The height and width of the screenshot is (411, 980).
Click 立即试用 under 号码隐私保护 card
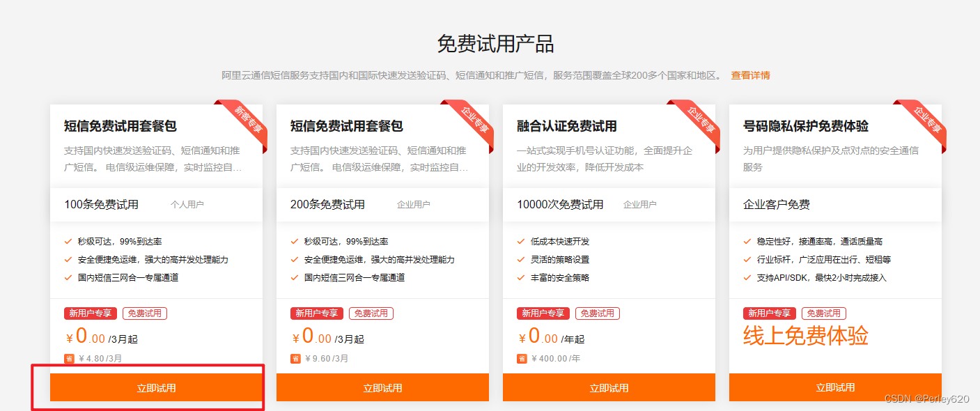coord(835,387)
